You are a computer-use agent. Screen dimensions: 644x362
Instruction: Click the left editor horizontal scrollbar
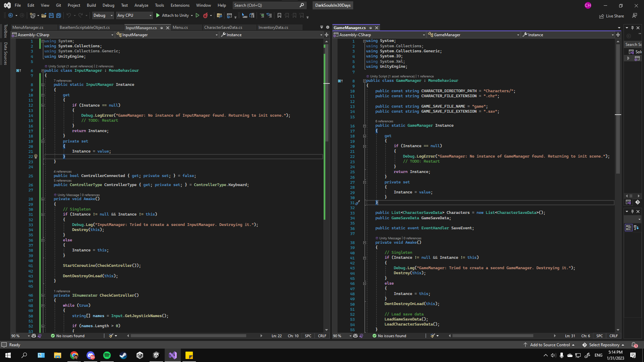click(188, 336)
